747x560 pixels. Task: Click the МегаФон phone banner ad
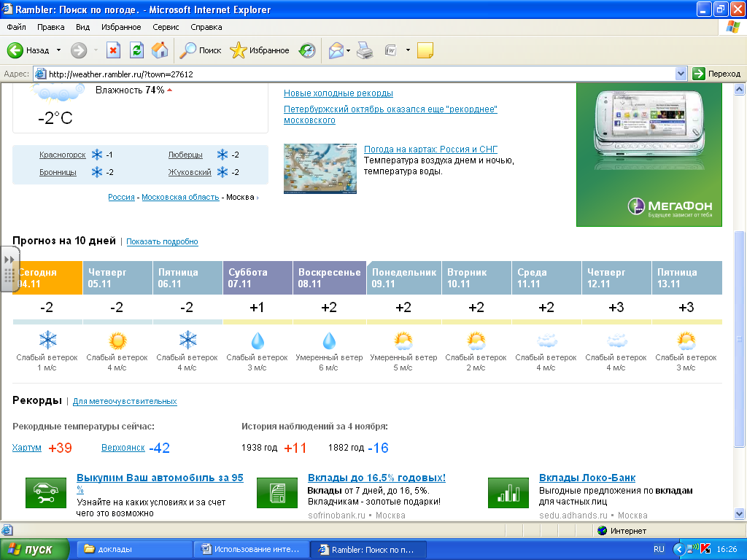649,155
